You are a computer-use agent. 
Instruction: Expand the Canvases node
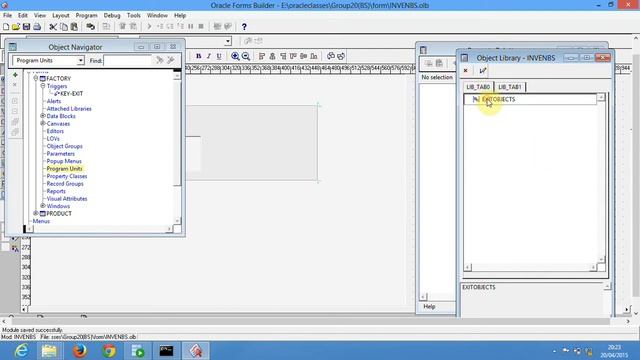click(43, 123)
